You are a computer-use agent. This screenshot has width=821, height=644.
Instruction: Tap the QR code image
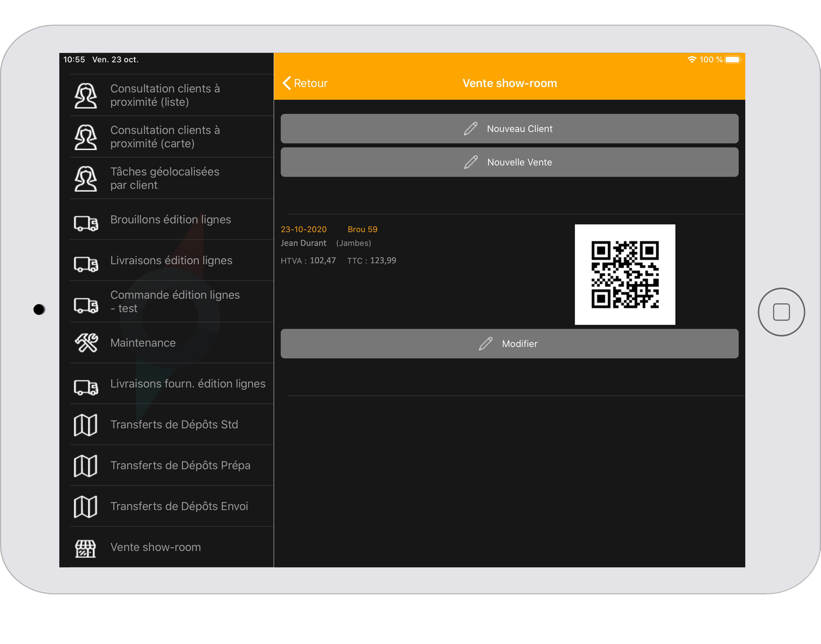(x=625, y=275)
